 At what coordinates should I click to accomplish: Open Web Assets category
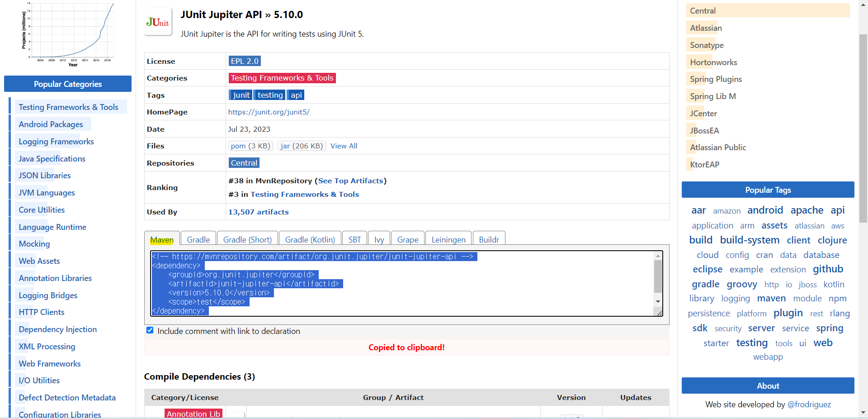click(39, 261)
